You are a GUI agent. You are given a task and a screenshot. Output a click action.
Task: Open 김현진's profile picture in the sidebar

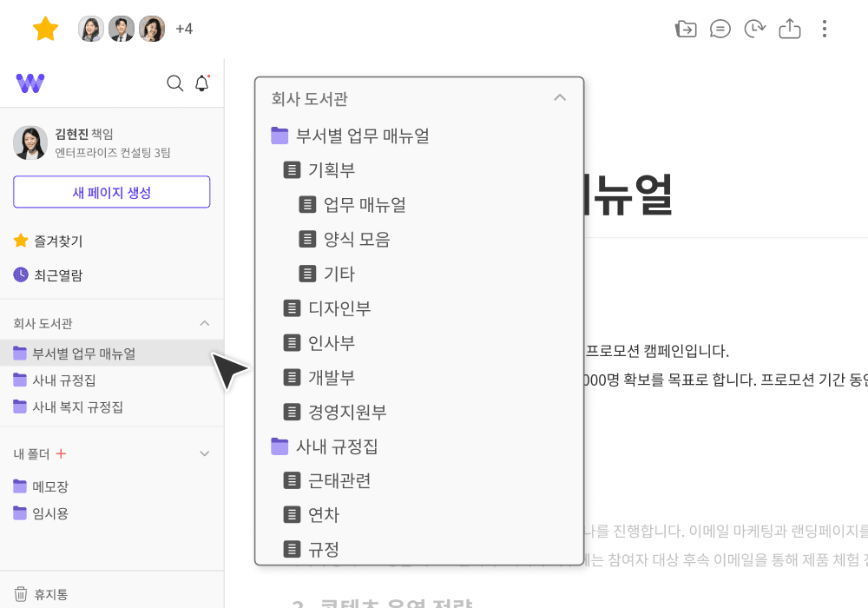pyautogui.click(x=30, y=142)
